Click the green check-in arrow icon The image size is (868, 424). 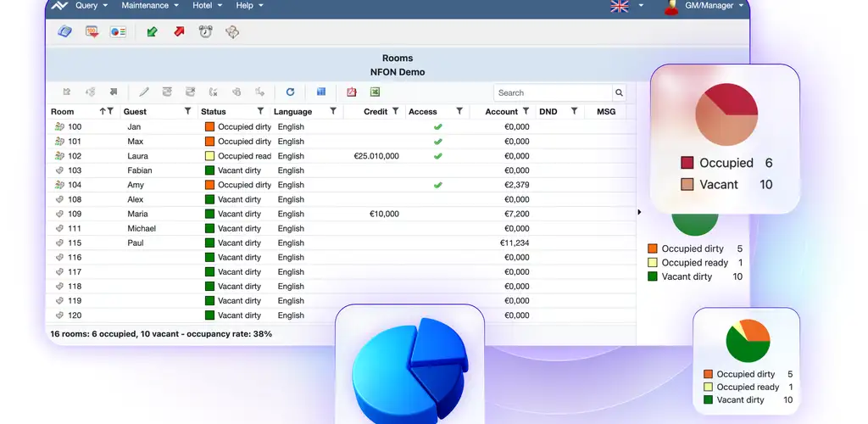pos(152,32)
